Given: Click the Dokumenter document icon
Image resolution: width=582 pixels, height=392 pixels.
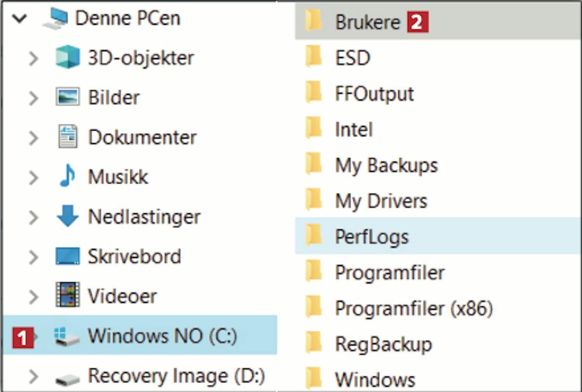Looking at the screenshot, I should click(68, 136).
